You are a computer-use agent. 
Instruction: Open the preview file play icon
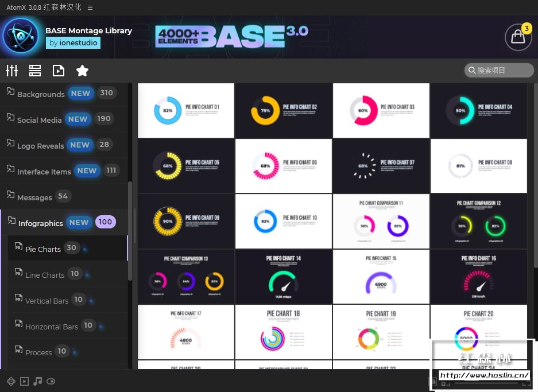59,71
